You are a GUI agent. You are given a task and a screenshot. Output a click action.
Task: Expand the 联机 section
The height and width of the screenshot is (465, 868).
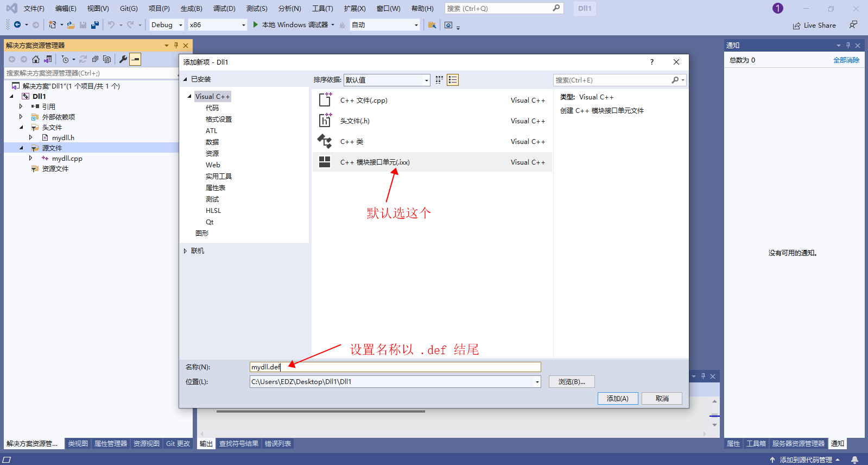coord(185,251)
